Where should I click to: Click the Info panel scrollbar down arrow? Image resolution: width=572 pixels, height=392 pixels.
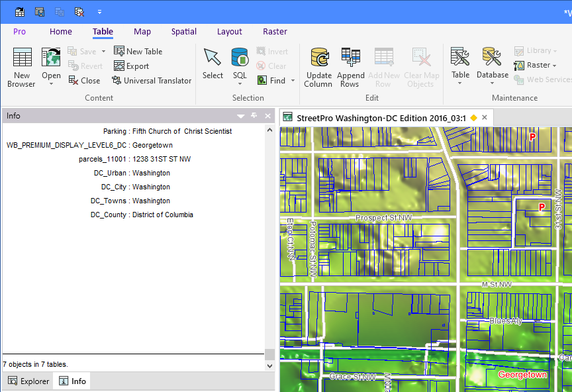[x=269, y=365]
